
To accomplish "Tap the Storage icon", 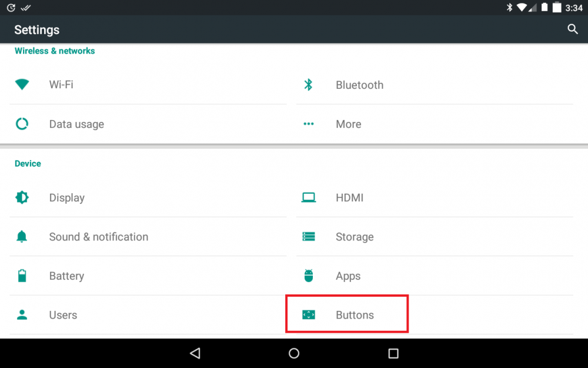I will (x=308, y=237).
